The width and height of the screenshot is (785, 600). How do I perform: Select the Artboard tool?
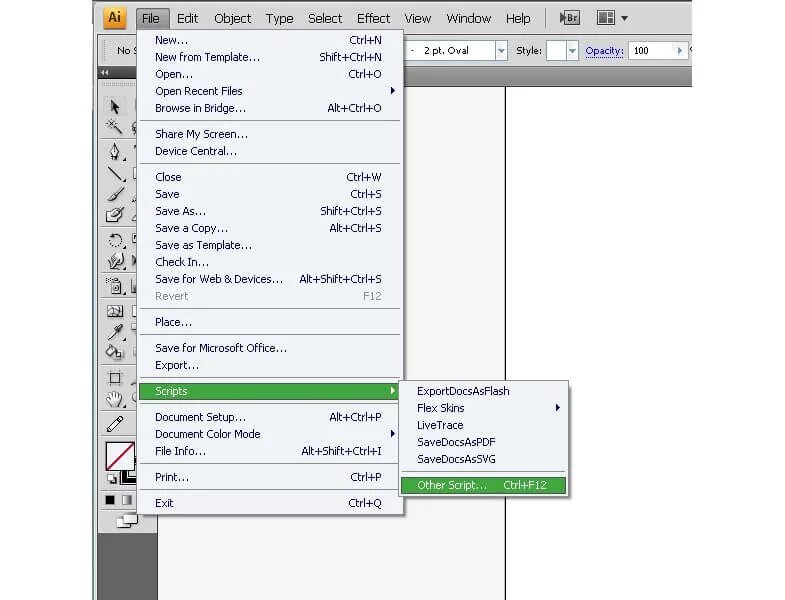115,378
